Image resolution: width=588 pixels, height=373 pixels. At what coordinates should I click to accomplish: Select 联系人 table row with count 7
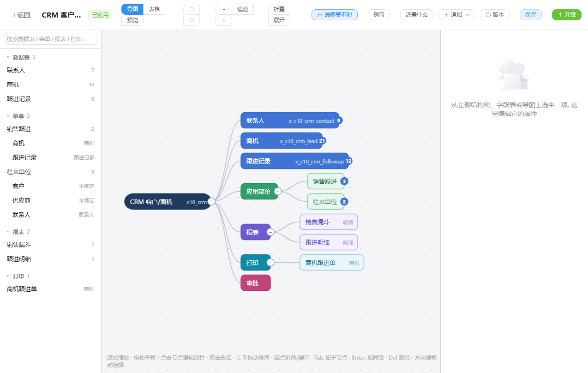pyautogui.click(x=50, y=70)
